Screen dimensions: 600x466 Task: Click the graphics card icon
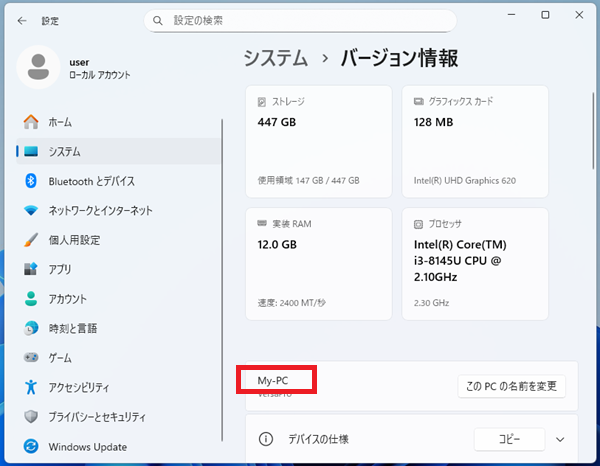[419, 101]
